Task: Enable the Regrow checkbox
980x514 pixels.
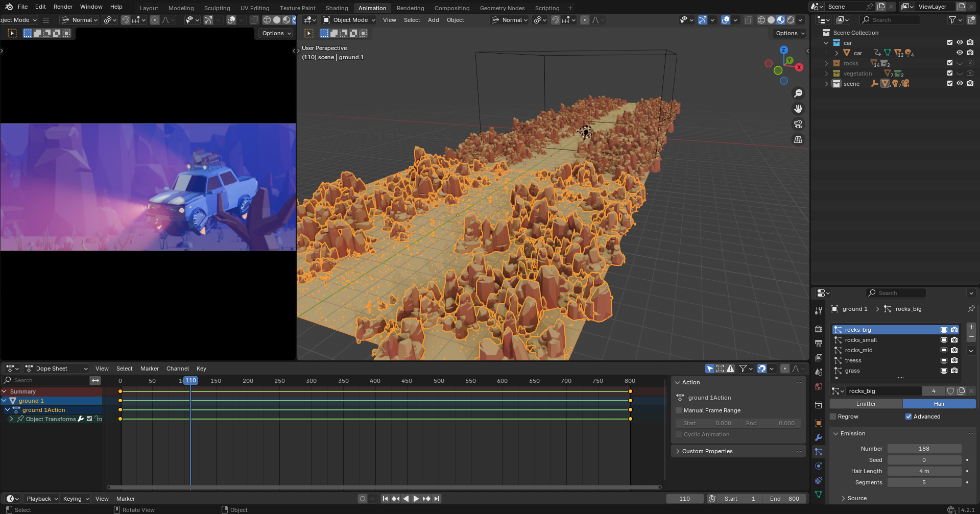Action: [833, 417]
